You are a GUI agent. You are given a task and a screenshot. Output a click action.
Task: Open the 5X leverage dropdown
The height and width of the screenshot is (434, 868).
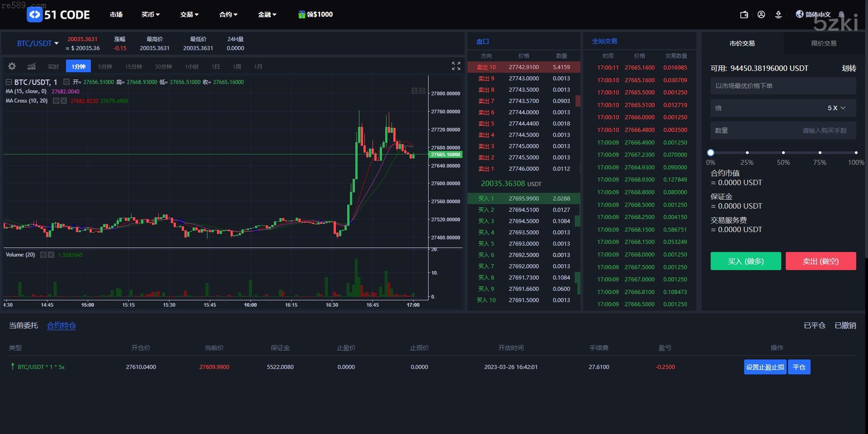[x=836, y=108]
